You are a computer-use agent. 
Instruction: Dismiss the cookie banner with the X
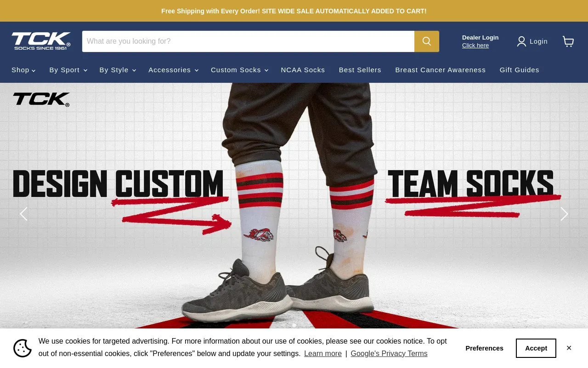tap(569, 348)
